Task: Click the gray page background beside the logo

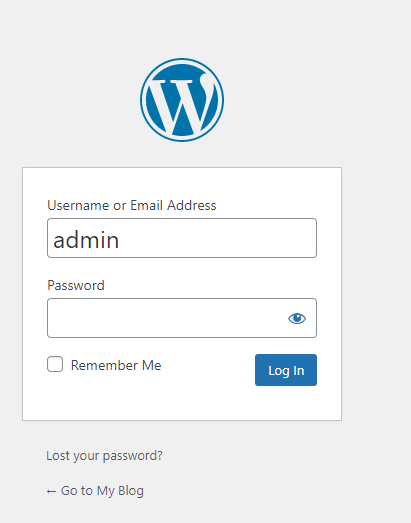Action: (300, 100)
